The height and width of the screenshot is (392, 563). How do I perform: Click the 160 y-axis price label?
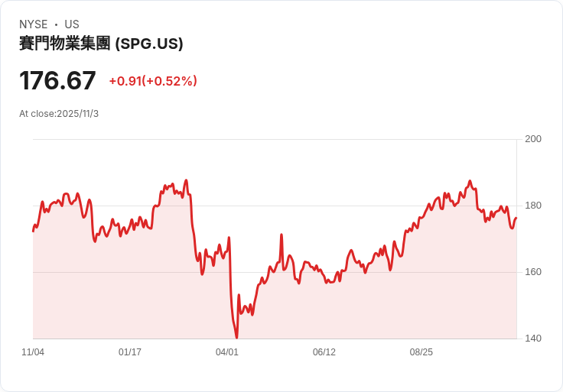(x=533, y=272)
